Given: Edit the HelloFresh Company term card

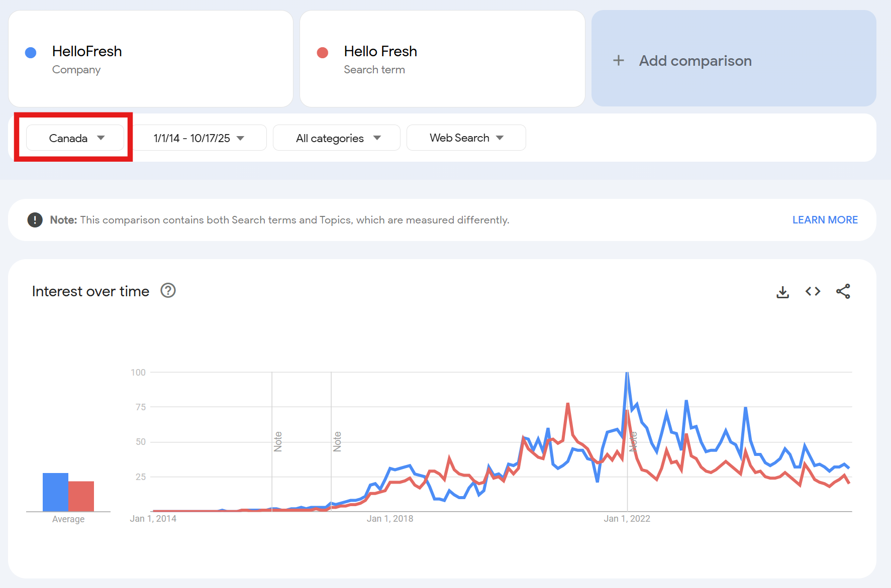Looking at the screenshot, I should tap(151, 59).
